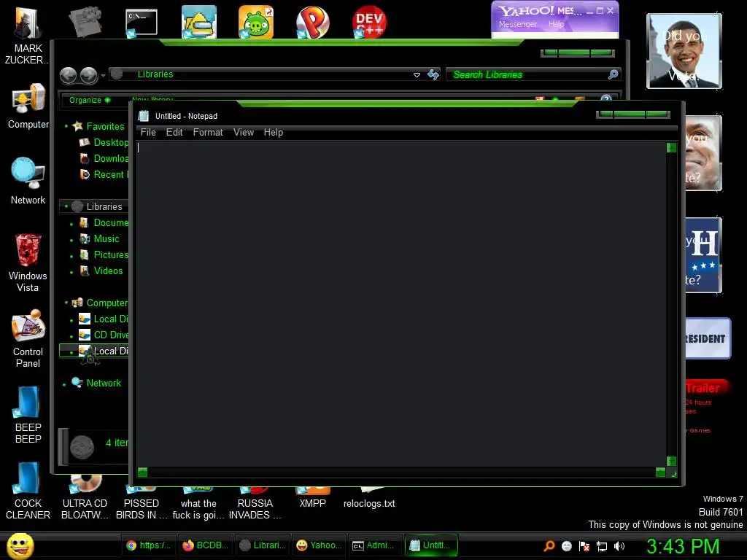
Task: Open the Yahoo Messenger menu
Action: (x=517, y=24)
